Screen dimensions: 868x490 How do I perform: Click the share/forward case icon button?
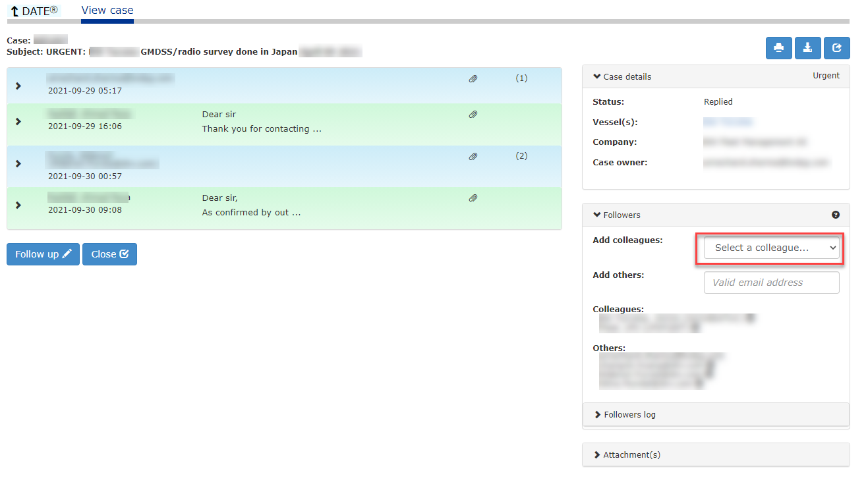pyautogui.click(x=837, y=48)
